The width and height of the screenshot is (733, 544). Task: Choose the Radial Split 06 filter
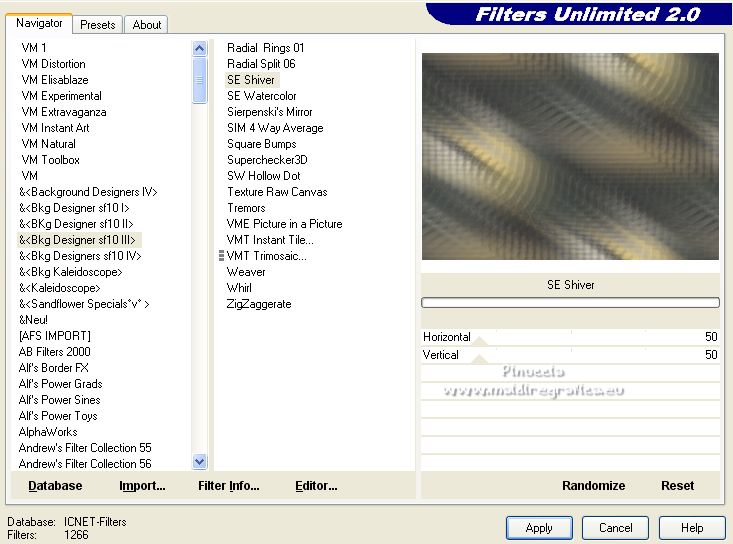pyautogui.click(x=261, y=64)
